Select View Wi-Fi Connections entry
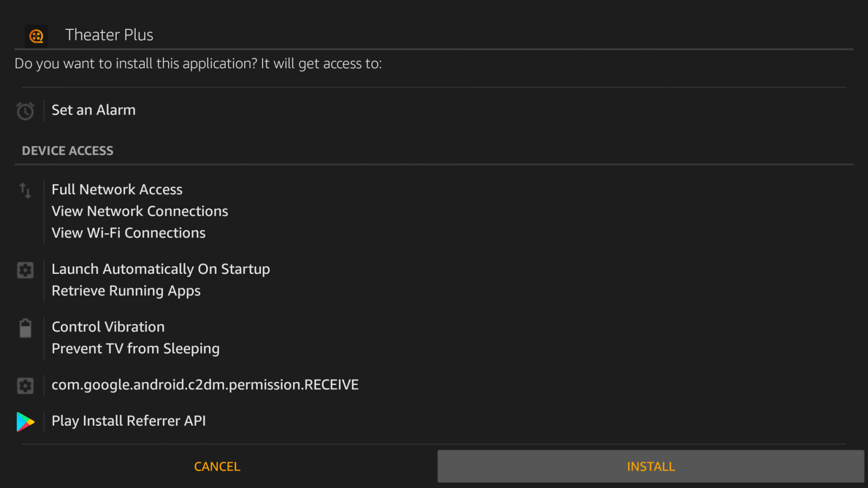The width and height of the screenshot is (868, 488). [128, 233]
